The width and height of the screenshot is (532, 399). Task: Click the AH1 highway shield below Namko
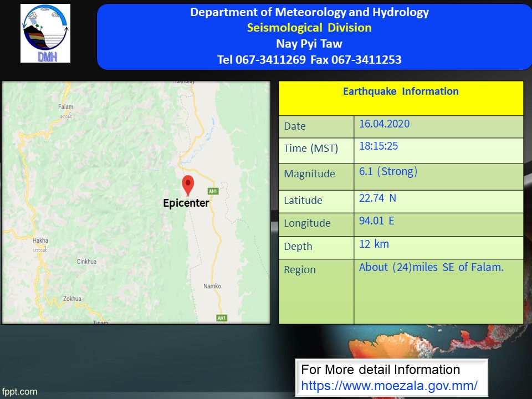pos(222,318)
